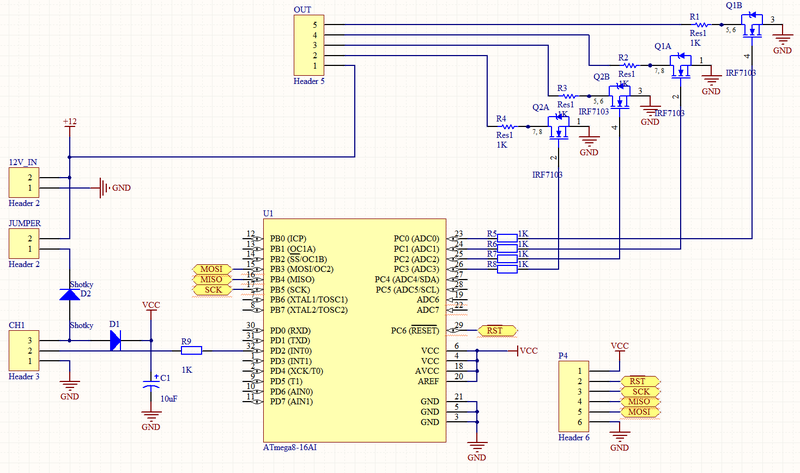The width and height of the screenshot is (800, 473).
Task: Select the JUMPER Header 2 connector symbol
Action: [24, 243]
